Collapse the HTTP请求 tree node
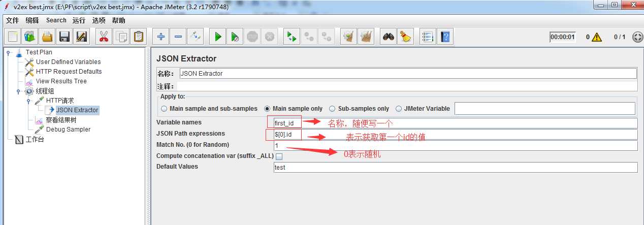Viewport: 644px width, 225px height. coord(29,101)
